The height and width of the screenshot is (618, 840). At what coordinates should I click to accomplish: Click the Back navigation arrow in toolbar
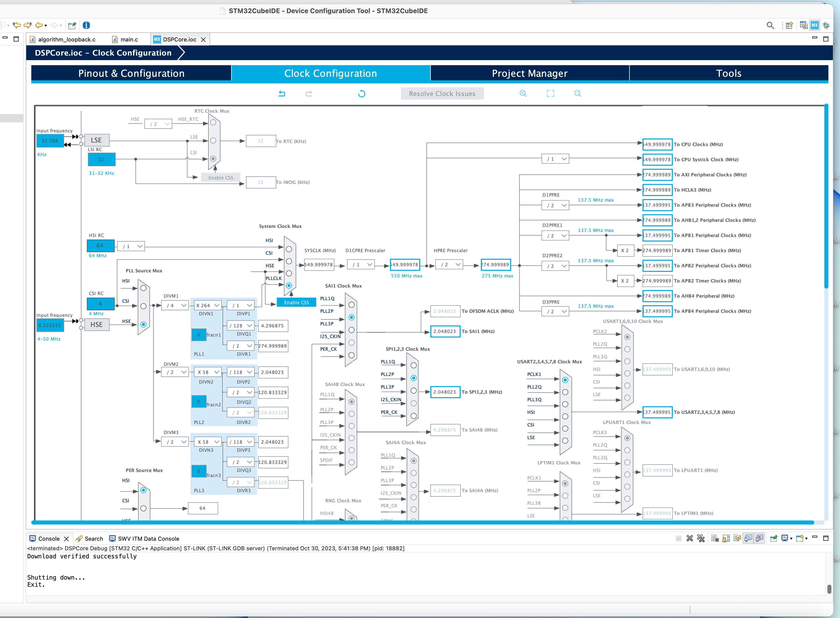[38, 26]
